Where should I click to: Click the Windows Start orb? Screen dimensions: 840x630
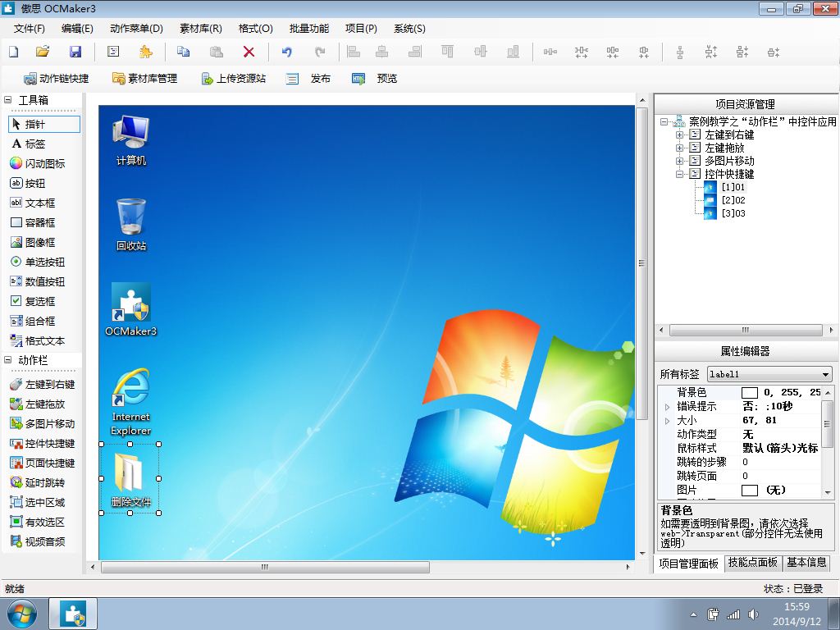point(22,614)
